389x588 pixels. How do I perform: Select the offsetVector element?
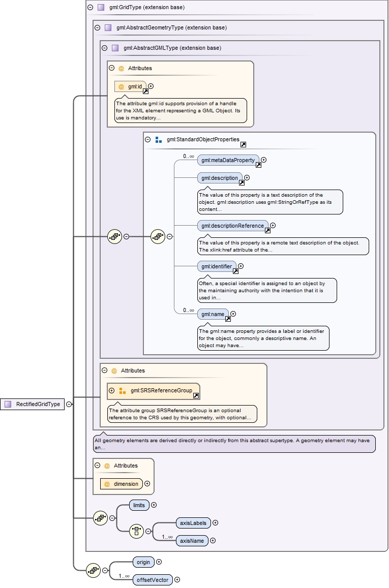coord(153,580)
